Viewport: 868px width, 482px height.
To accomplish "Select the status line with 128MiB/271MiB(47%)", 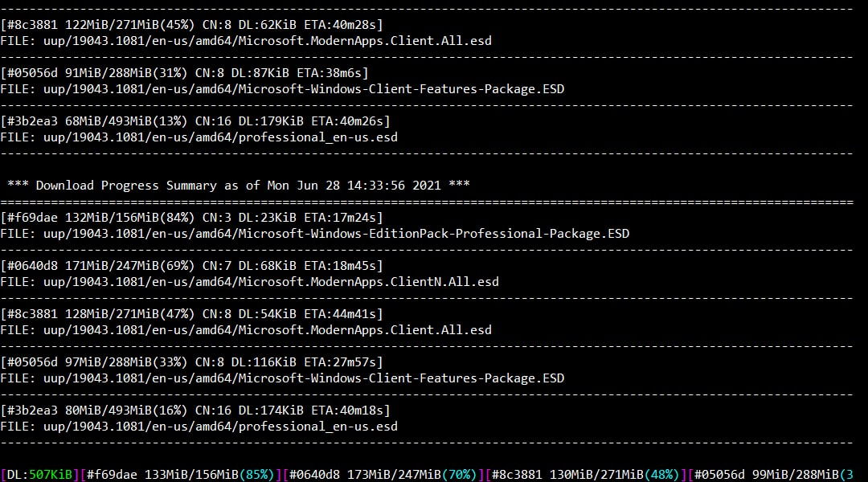I will (x=191, y=314).
